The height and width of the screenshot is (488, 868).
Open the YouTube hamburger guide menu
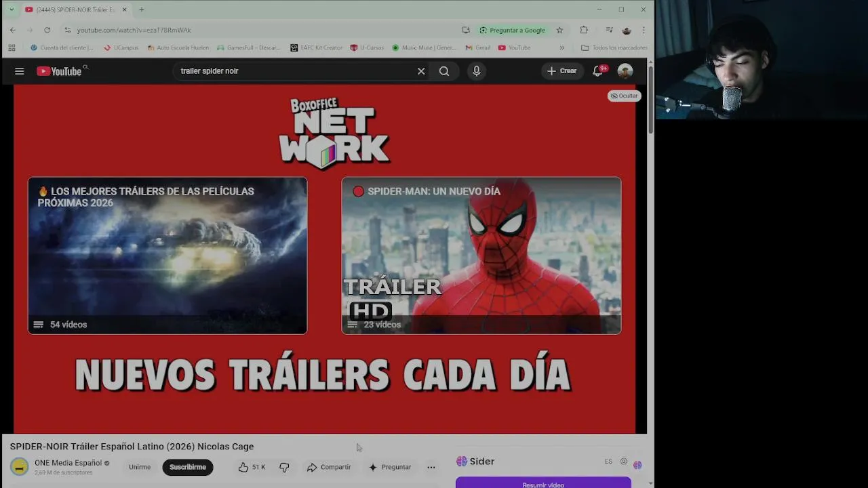pyautogui.click(x=20, y=71)
